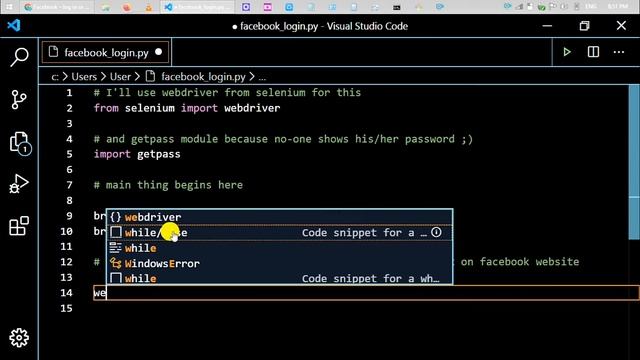Click the facebook_login.py breadcrumb
The image size is (640, 360).
pyautogui.click(x=203, y=77)
